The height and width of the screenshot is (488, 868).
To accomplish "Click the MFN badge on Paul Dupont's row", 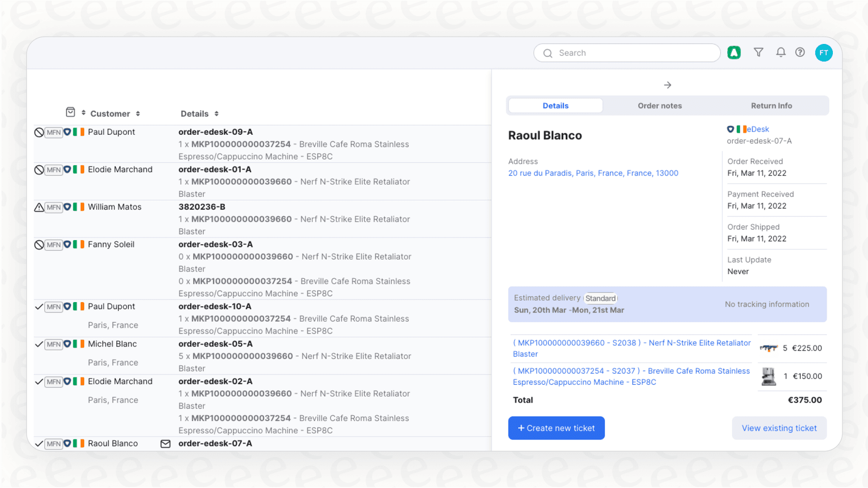I will pos(54,132).
